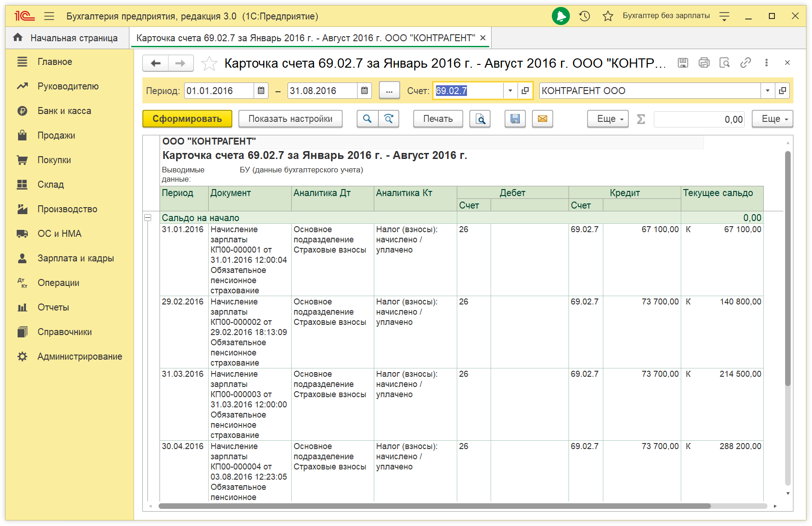This screenshot has width=812, height=526.
Task: Go back with left arrow button
Action: point(156,63)
